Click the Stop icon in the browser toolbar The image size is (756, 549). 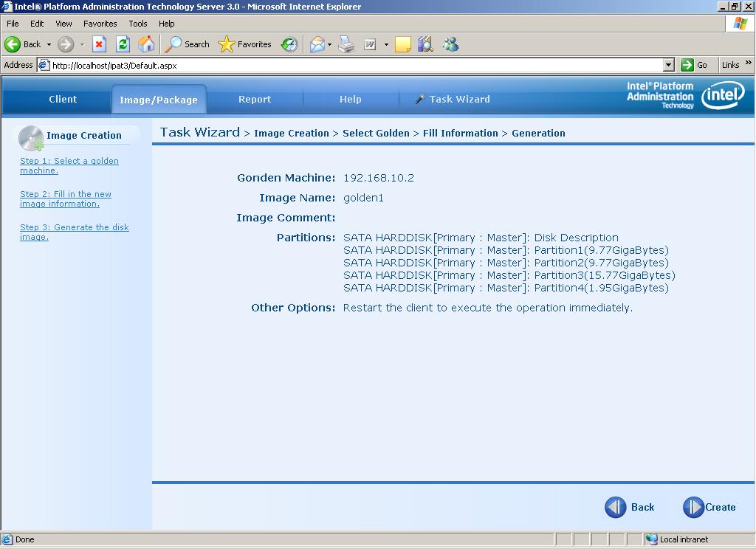tap(99, 44)
